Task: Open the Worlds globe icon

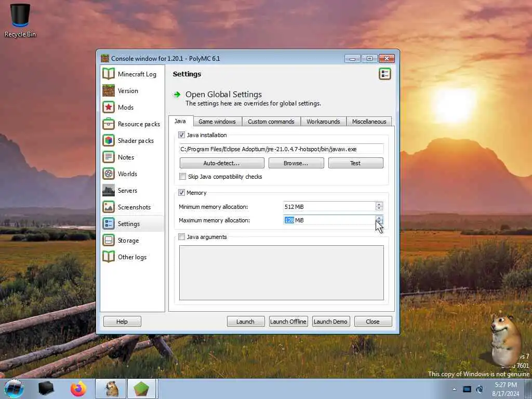Action: (x=109, y=174)
